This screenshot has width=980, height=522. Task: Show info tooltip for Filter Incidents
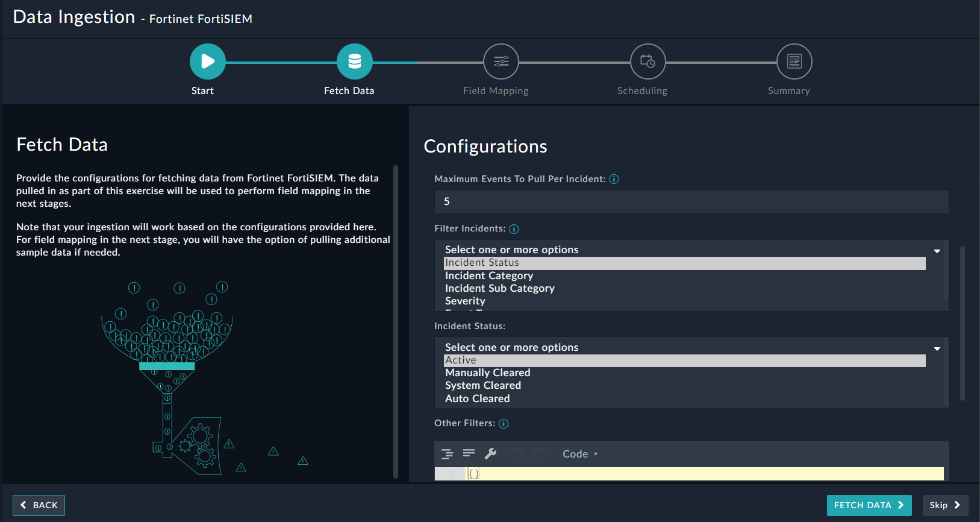[x=514, y=229]
